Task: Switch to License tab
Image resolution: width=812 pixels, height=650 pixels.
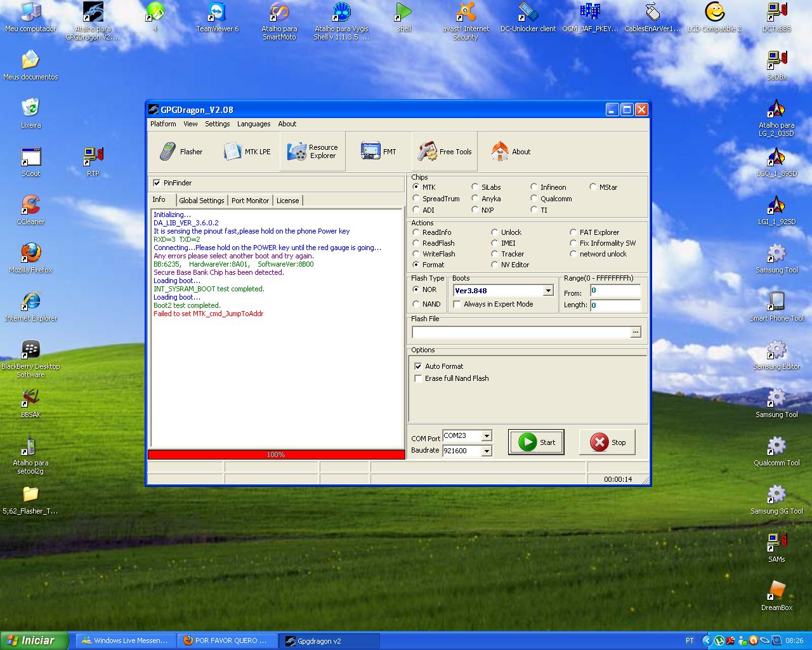Action: coord(287,201)
